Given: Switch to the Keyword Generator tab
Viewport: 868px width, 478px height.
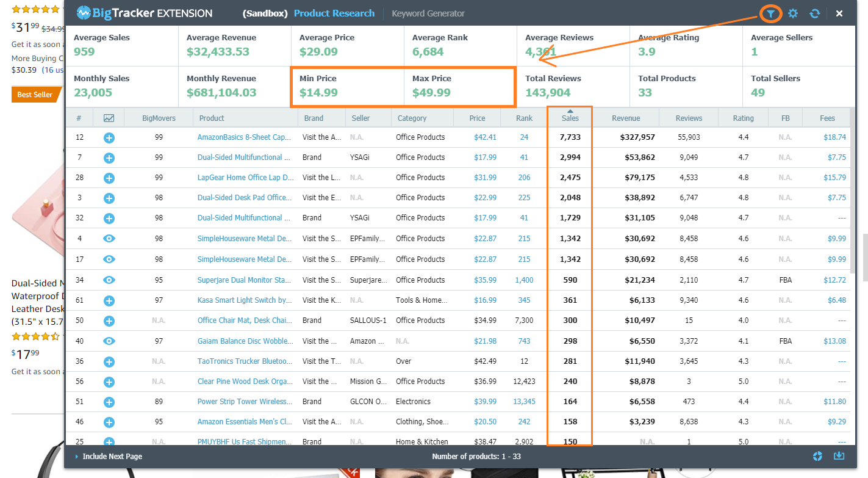Looking at the screenshot, I should [x=428, y=13].
